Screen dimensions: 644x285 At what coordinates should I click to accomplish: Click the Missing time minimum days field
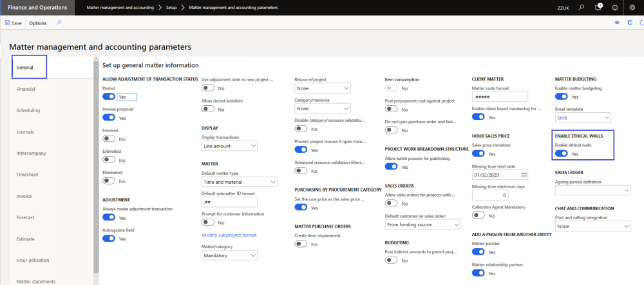tap(499, 195)
